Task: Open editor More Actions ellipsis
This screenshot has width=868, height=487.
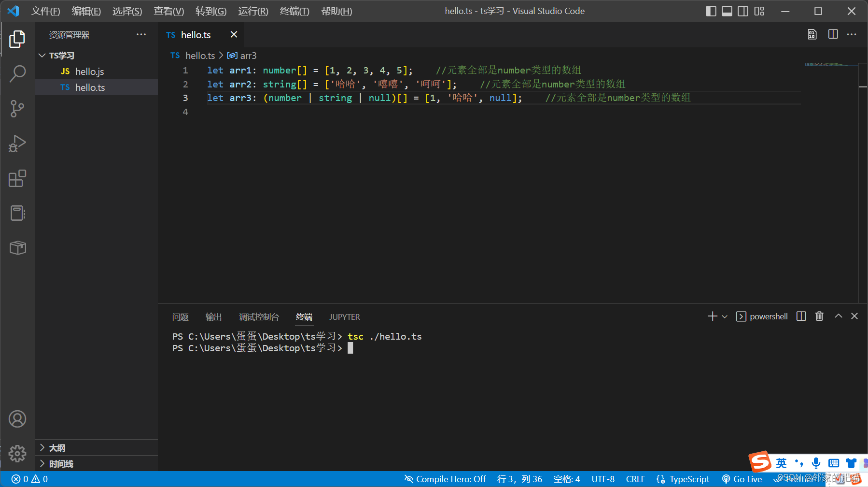Action: pos(852,34)
